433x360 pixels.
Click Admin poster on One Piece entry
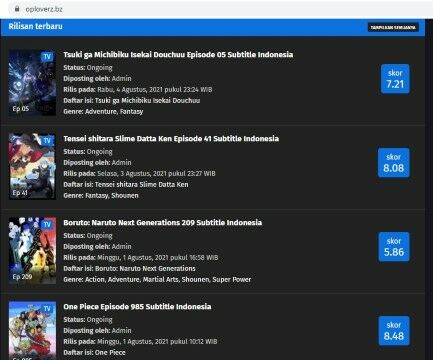click(x=121, y=331)
